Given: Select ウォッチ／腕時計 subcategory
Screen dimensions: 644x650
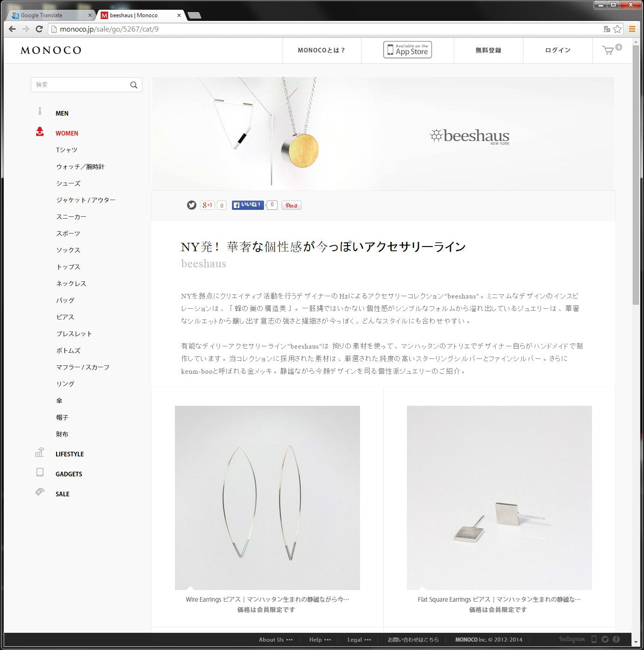Looking at the screenshot, I should tap(80, 167).
